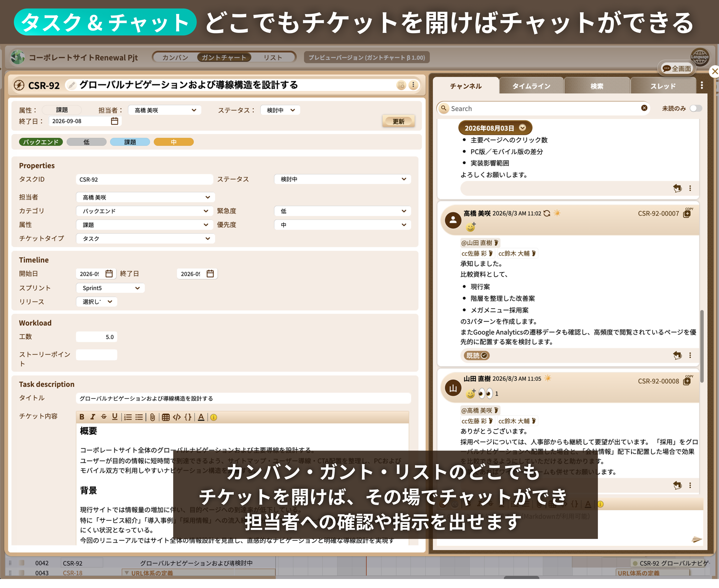The height and width of the screenshot is (588, 719).
Task: Open more options on Takahashi's 11:02 message
Action: click(x=690, y=355)
